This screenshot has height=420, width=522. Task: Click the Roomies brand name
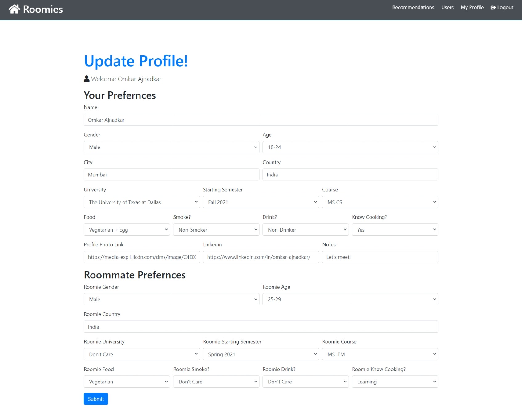click(43, 9)
